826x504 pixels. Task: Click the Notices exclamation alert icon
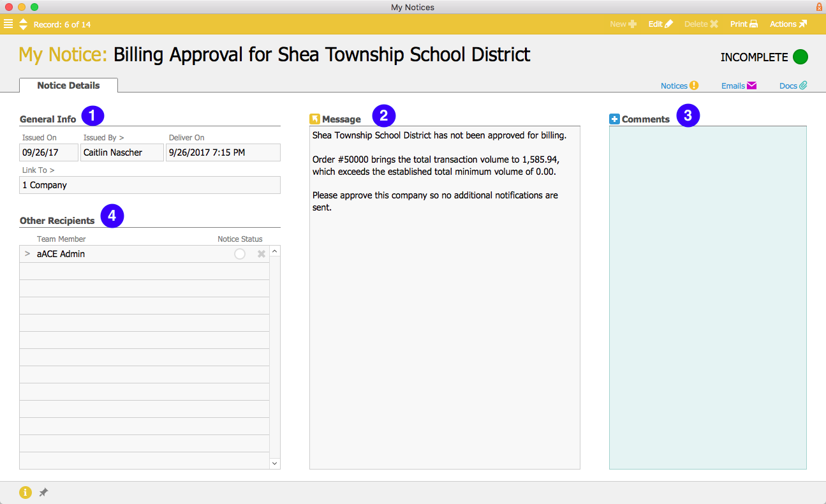click(695, 85)
